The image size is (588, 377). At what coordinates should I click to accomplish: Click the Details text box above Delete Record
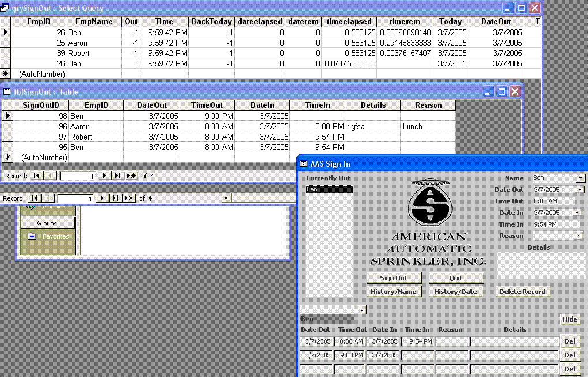click(x=541, y=265)
